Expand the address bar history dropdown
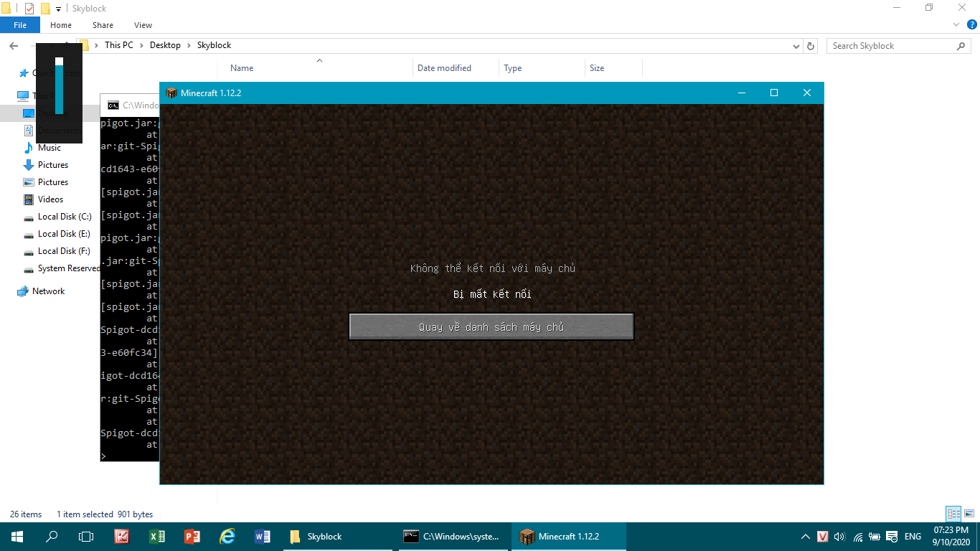The width and height of the screenshot is (980, 551). point(796,46)
